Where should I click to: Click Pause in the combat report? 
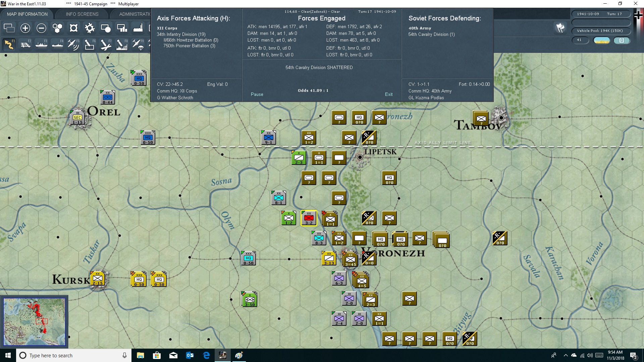coord(257,95)
